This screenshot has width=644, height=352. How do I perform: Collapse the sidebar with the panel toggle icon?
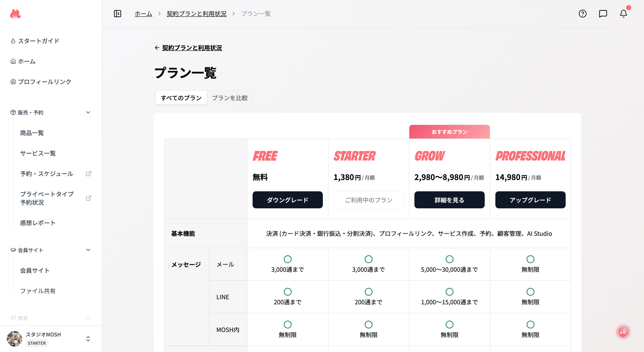[118, 13]
